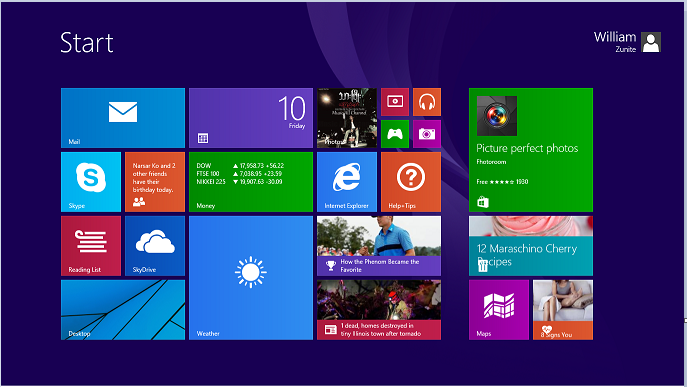Image resolution: width=687 pixels, height=387 pixels.
Task: Open the Calendar tile showing 10 Friday
Action: coord(251,118)
